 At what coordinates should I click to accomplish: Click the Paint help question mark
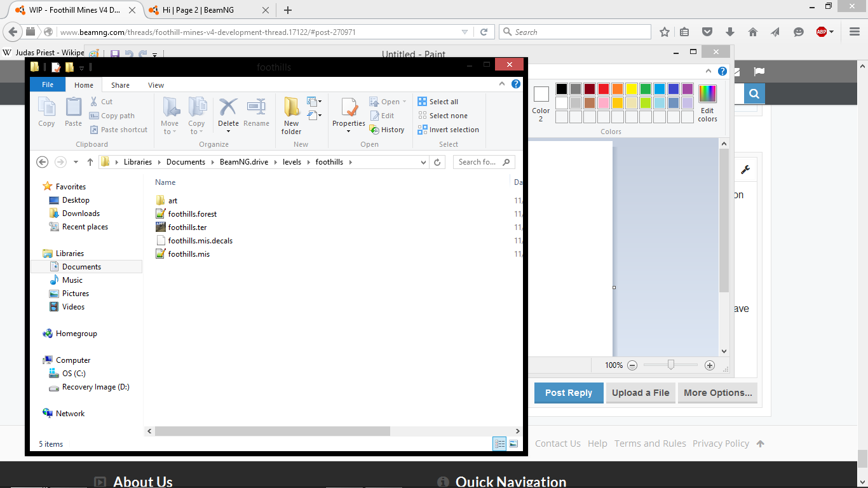pos(722,71)
